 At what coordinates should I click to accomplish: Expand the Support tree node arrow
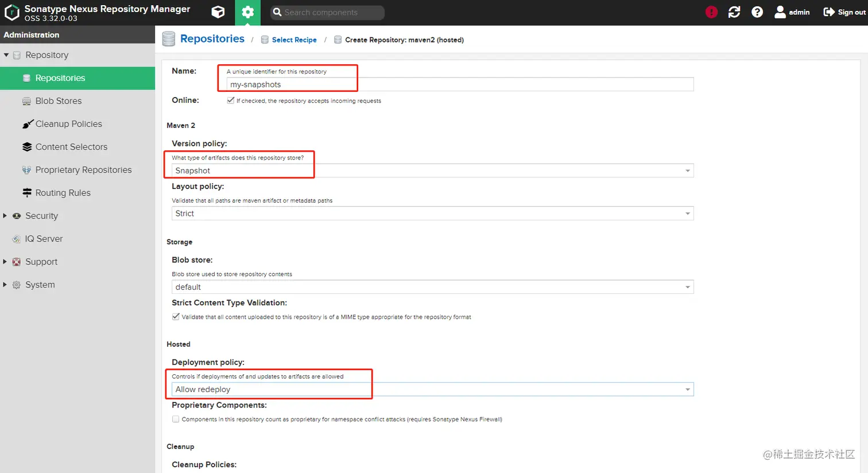pyautogui.click(x=5, y=262)
